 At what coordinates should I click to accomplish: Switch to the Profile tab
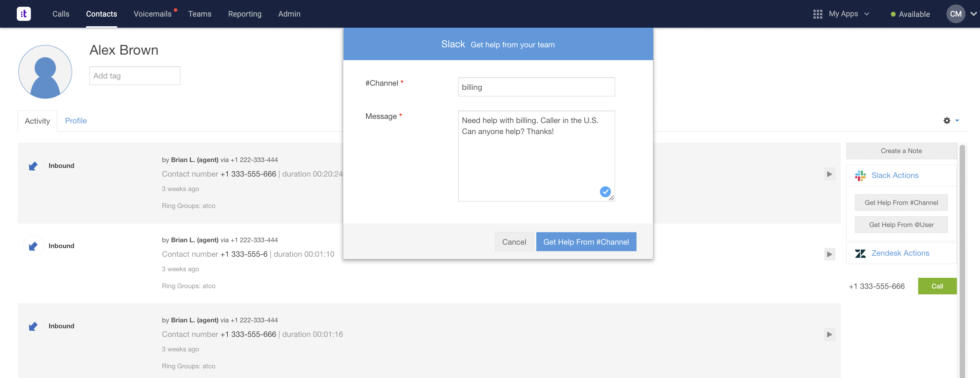tap(76, 121)
